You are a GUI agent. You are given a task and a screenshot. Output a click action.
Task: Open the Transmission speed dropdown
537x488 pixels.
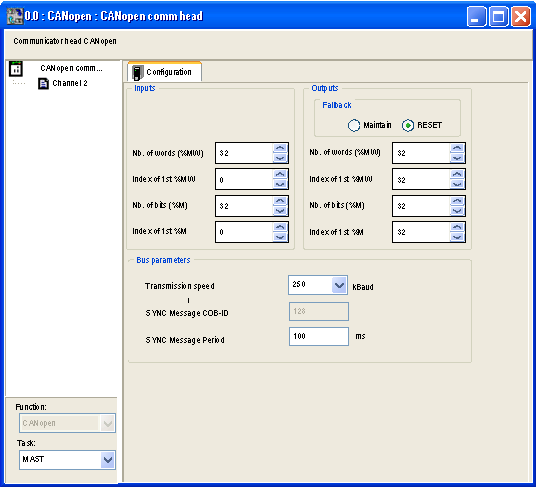coord(339,285)
